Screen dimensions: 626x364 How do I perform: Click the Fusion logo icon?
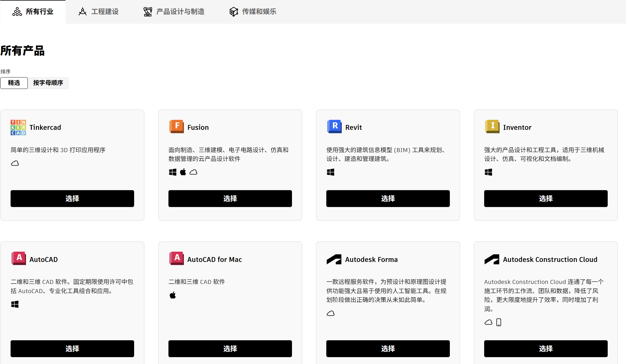click(176, 126)
